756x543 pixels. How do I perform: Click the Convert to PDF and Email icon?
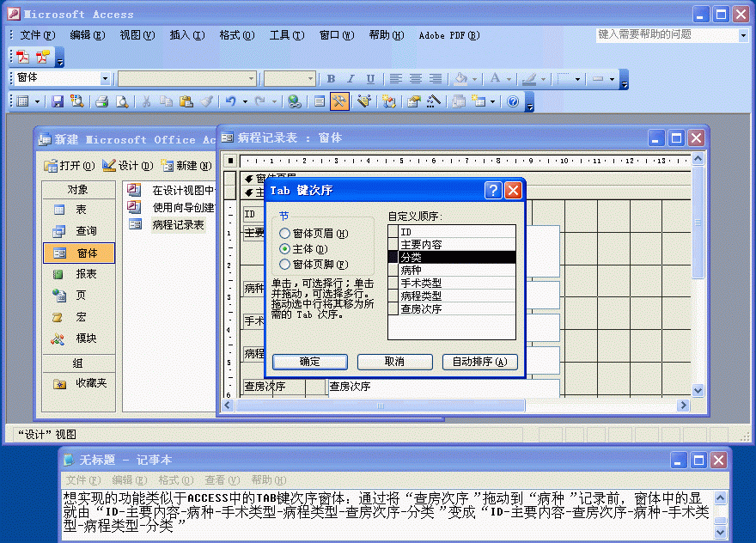tap(43, 57)
